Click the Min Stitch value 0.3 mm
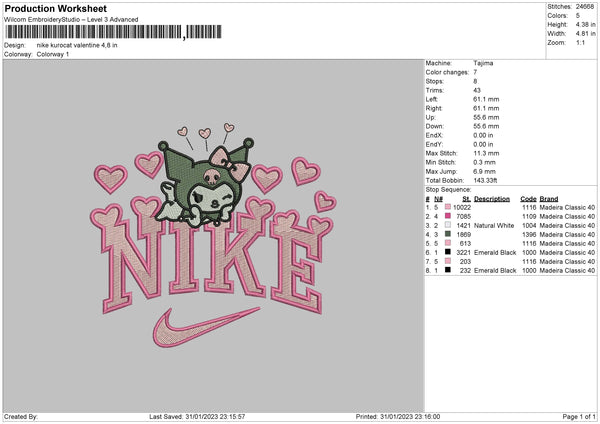Viewport: 600px width, 424px height. pos(484,162)
